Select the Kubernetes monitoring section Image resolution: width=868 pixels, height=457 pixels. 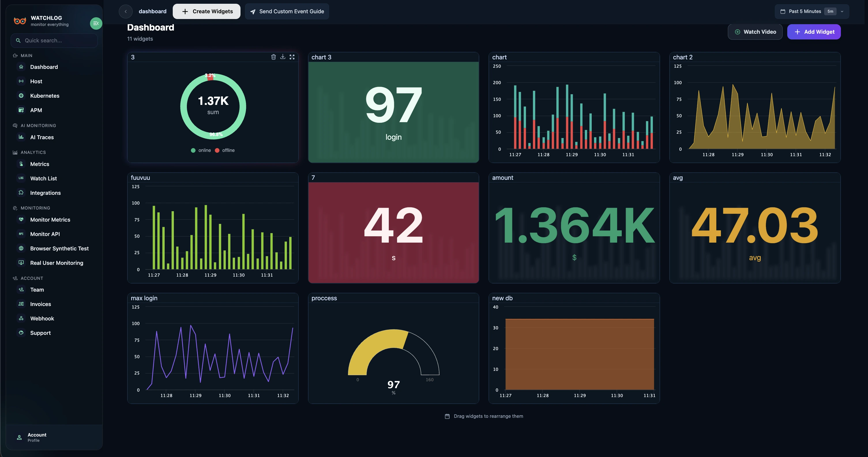(x=44, y=96)
